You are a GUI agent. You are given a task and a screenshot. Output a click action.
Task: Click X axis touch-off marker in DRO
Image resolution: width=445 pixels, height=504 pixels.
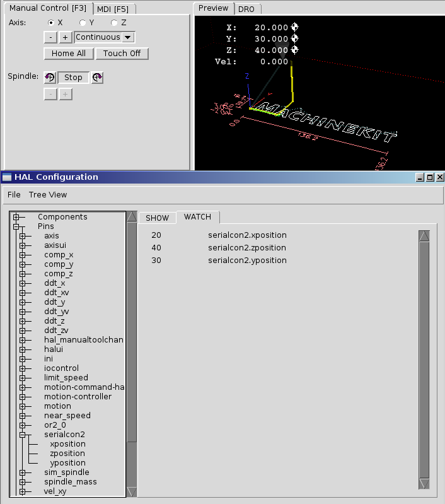coord(294,27)
